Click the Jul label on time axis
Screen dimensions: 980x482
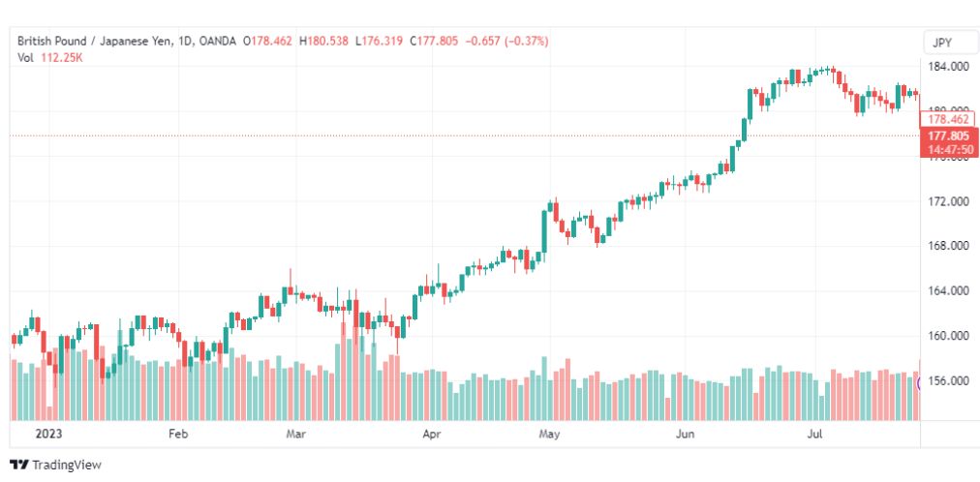(815, 434)
